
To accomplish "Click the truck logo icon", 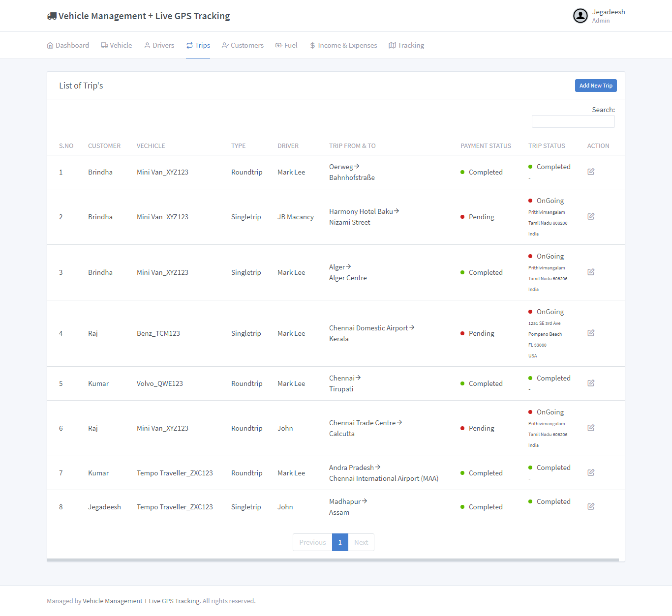I will pyautogui.click(x=52, y=16).
